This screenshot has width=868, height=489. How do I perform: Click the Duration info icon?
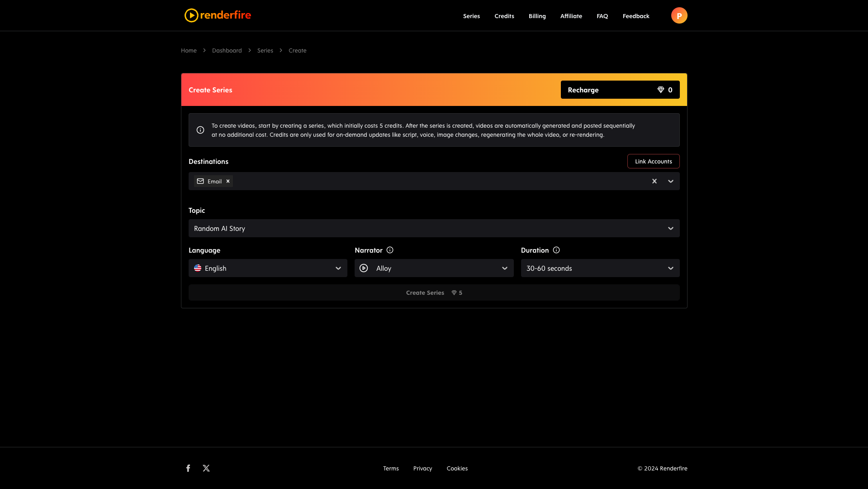click(556, 250)
